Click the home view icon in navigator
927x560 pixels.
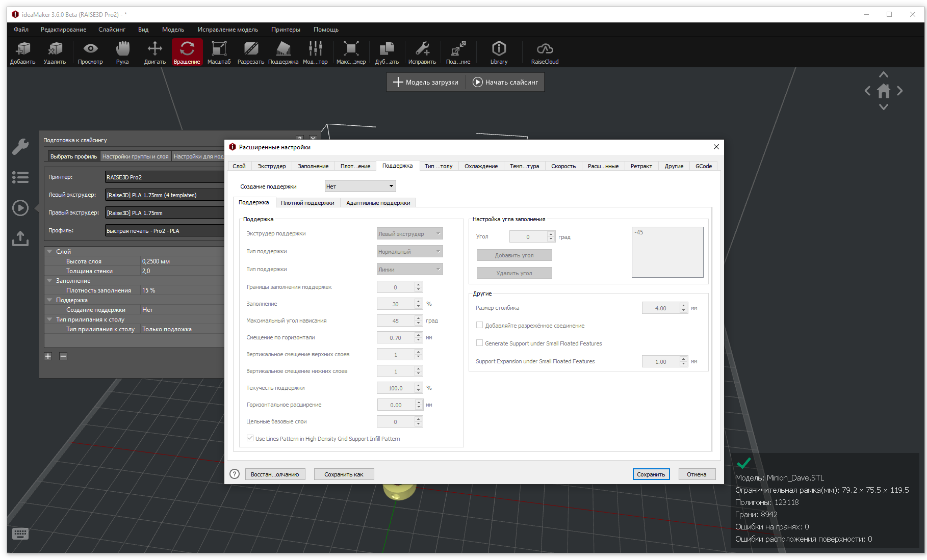coord(884,91)
